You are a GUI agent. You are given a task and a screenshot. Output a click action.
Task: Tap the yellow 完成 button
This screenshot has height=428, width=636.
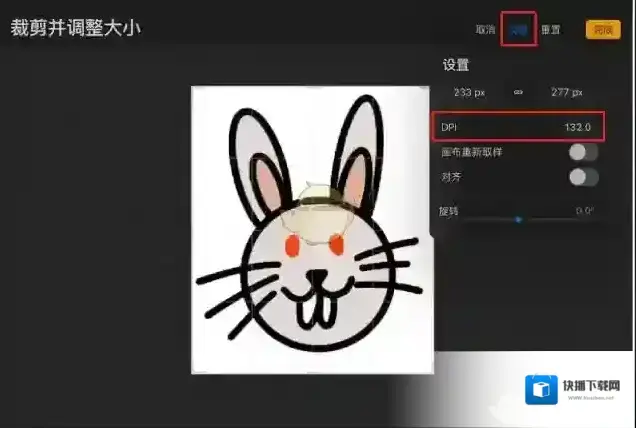(x=602, y=29)
